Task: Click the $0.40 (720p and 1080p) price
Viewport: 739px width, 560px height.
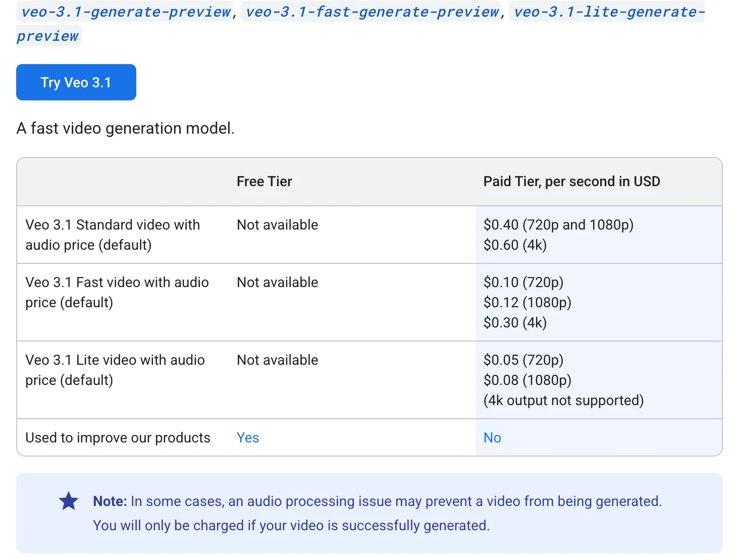Action: tap(558, 225)
